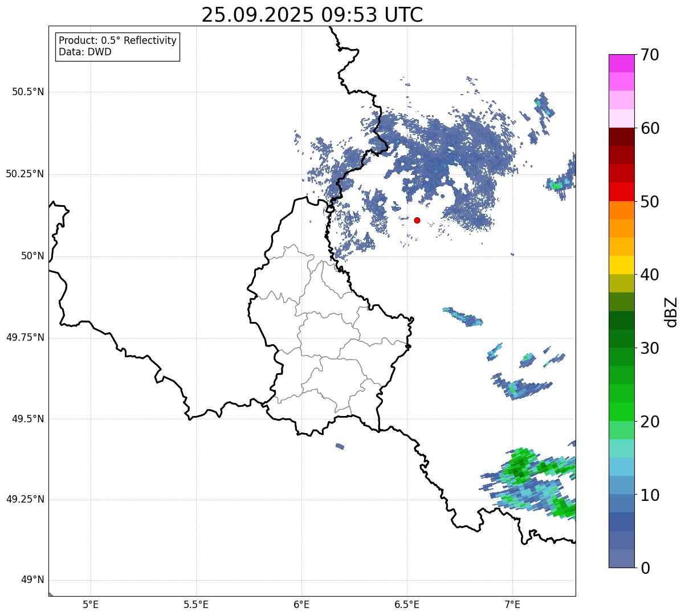
Task: Click the 49°N latitude label
Action: [32, 580]
